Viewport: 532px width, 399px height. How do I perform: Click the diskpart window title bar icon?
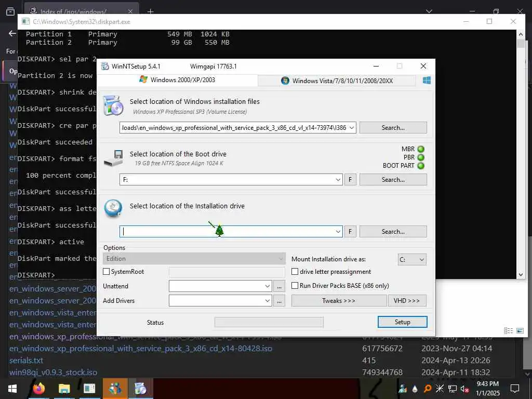click(x=25, y=21)
